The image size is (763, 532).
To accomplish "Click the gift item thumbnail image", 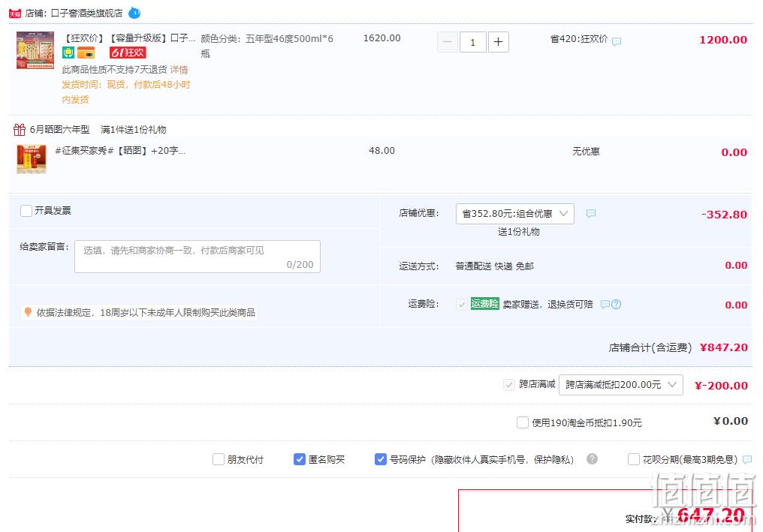I will [x=31, y=159].
